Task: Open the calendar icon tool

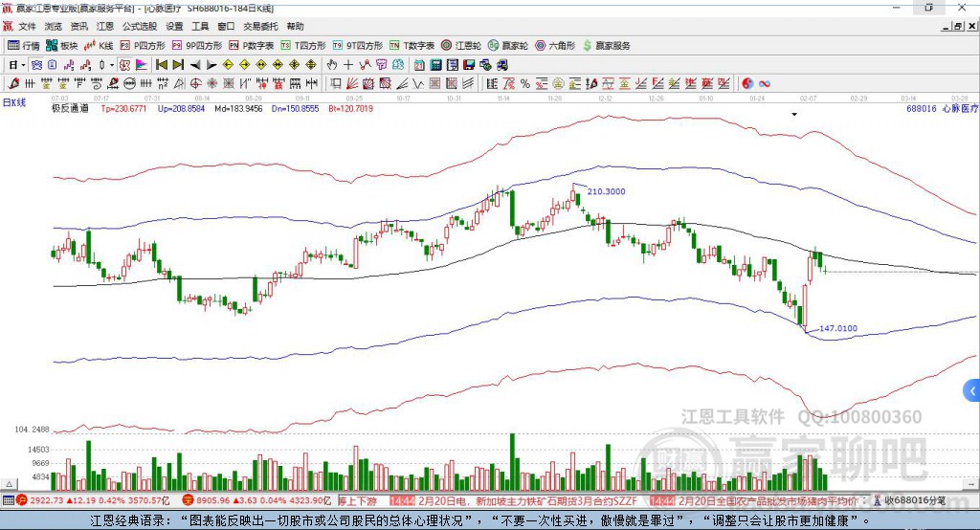Action: click(419, 65)
